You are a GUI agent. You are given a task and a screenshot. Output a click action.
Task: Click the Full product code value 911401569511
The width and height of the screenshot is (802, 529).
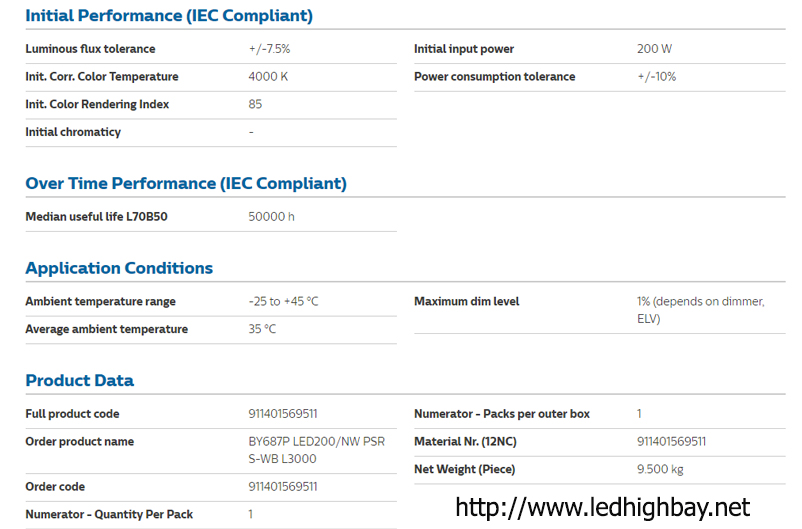coord(283,414)
